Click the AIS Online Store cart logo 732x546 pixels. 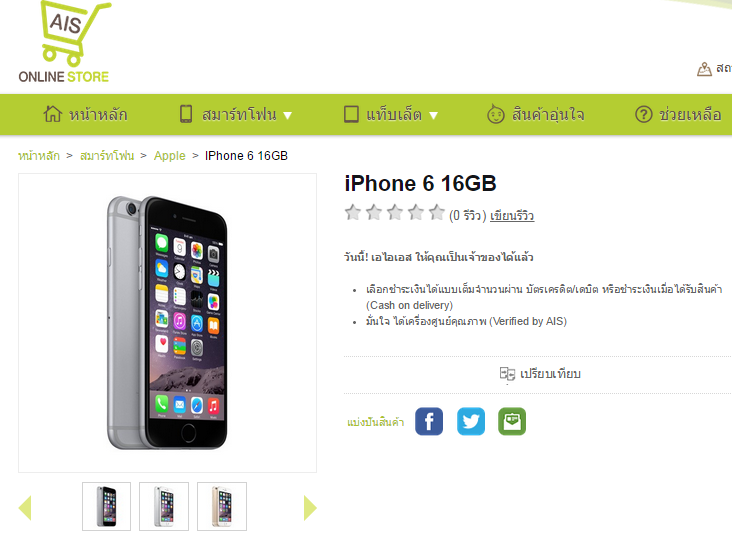click(x=65, y=42)
